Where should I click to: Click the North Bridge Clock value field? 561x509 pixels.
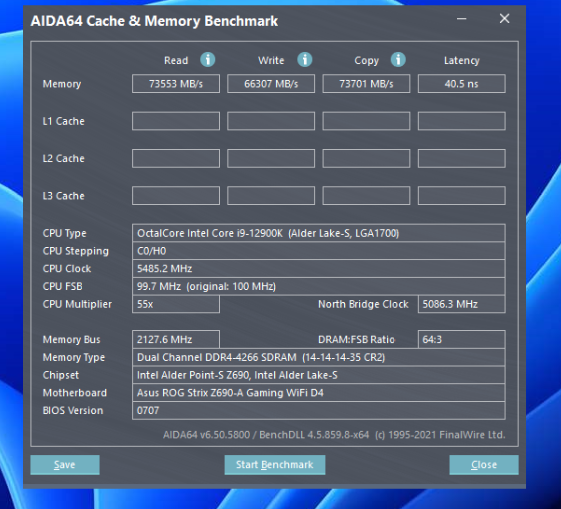462,304
